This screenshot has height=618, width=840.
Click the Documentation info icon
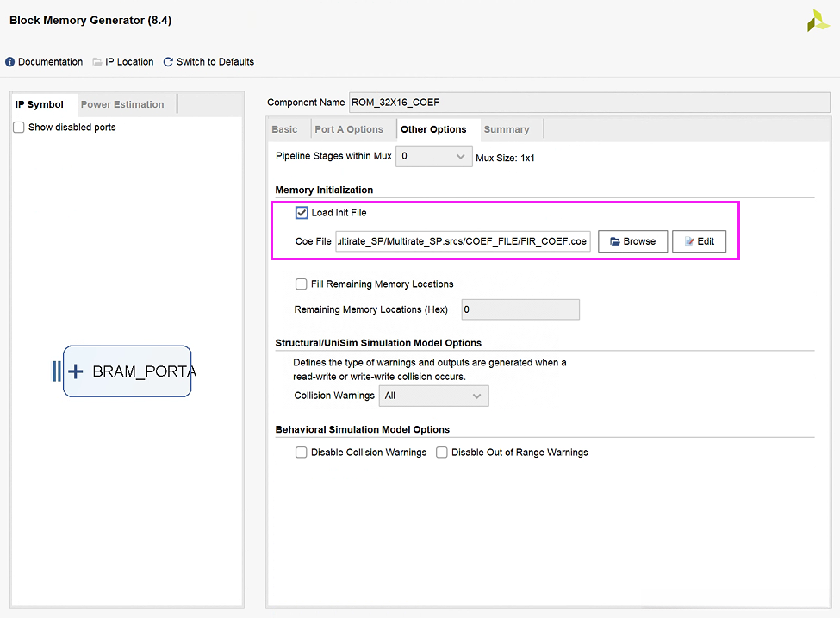10,62
